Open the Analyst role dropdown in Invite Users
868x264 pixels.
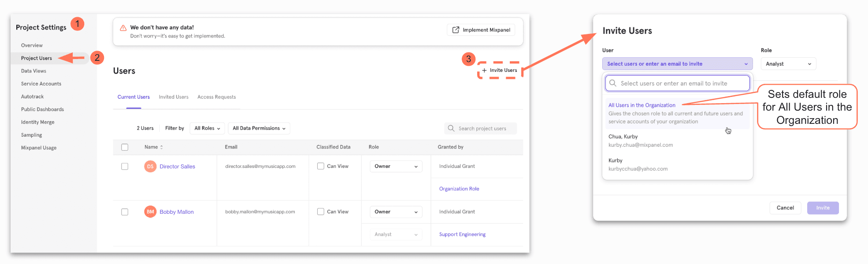(x=788, y=64)
